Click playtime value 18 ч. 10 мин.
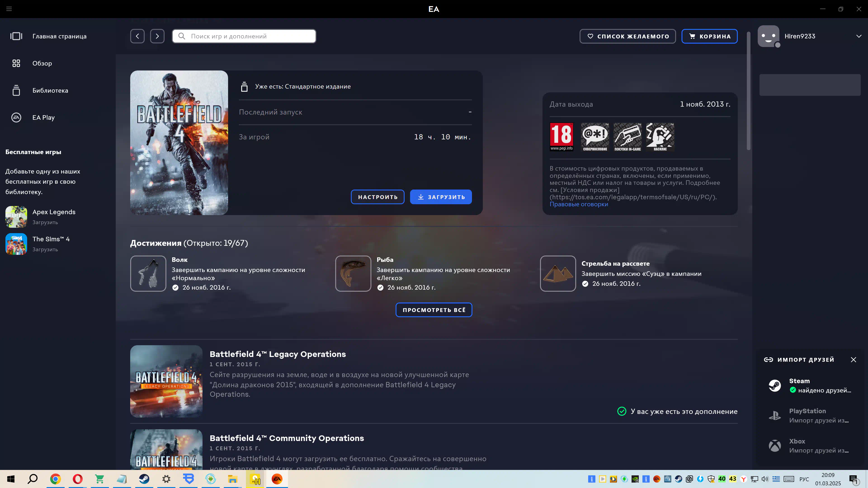Viewport: 868px width, 488px height. click(443, 137)
